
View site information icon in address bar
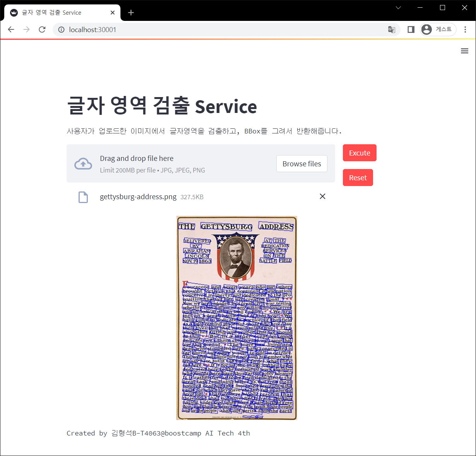(61, 30)
